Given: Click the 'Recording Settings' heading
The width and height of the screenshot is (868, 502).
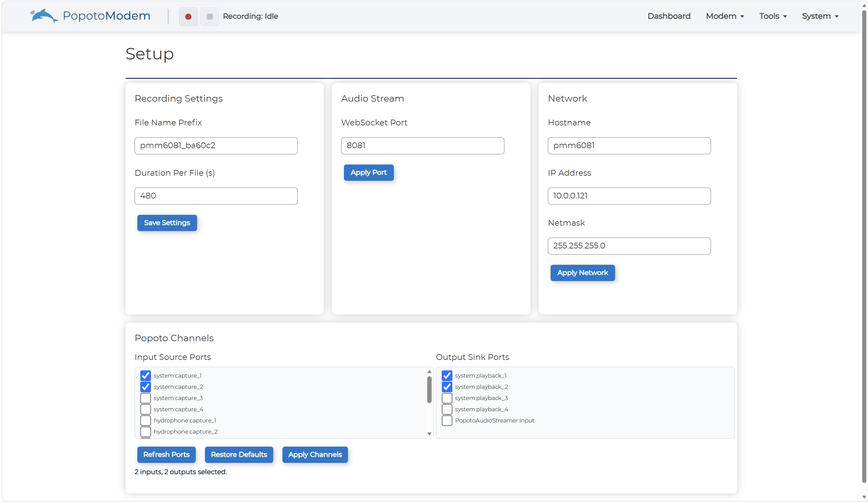Looking at the screenshot, I should [178, 99].
